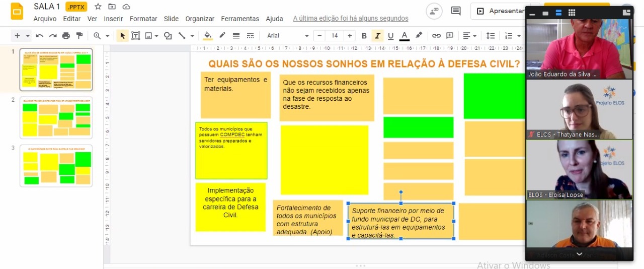Open the numbered list dropdown
The height and width of the screenshot is (269, 644).
coord(512,36)
